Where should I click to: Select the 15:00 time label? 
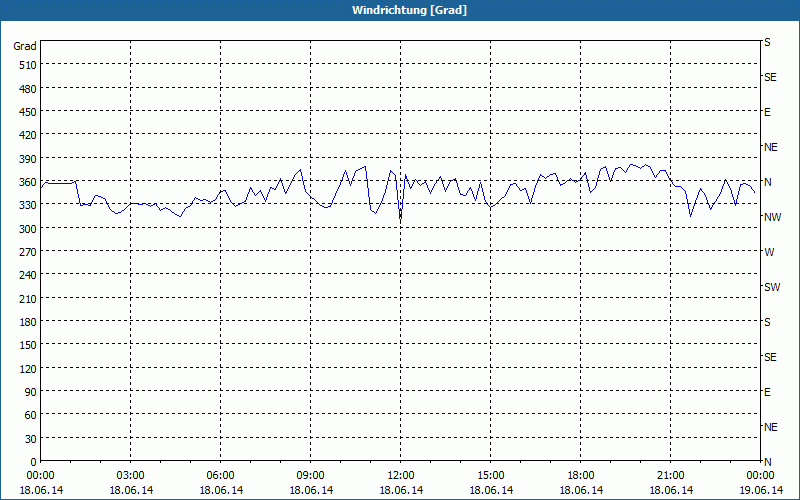coord(491,476)
